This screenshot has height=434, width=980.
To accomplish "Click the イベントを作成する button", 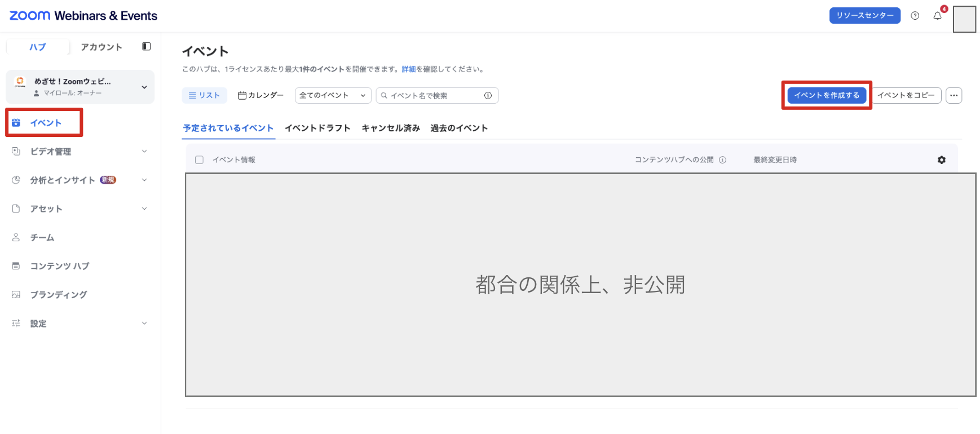I will (827, 95).
